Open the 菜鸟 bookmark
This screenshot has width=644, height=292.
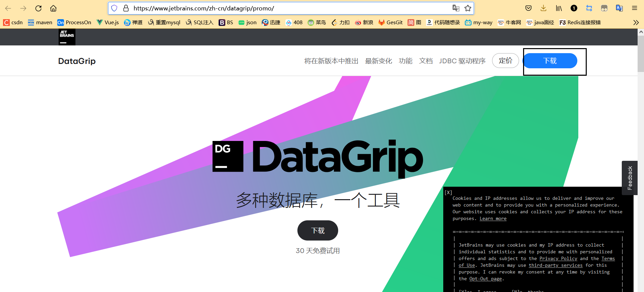click(317, 23)
